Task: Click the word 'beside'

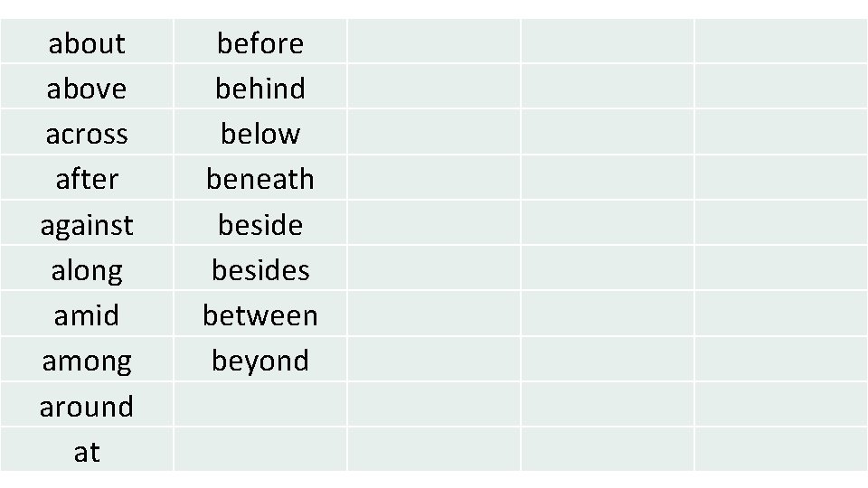Action: pyautogui.click(x=260, y=225)
